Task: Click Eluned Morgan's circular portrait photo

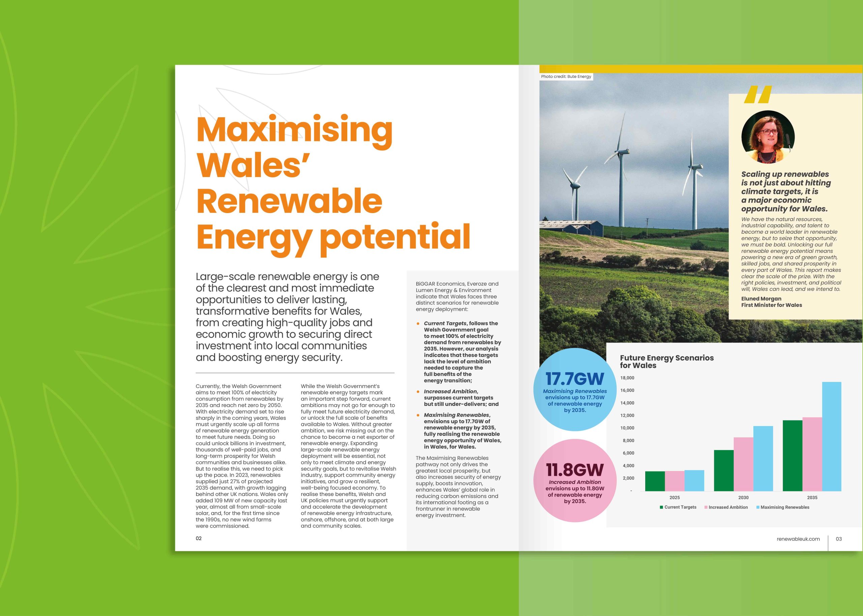Action: (768, 137)
